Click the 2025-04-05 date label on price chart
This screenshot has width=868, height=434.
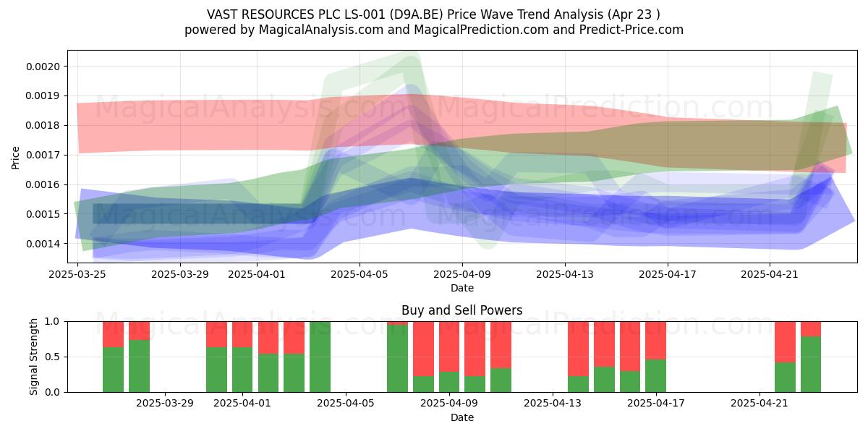[x=359, y=275]
